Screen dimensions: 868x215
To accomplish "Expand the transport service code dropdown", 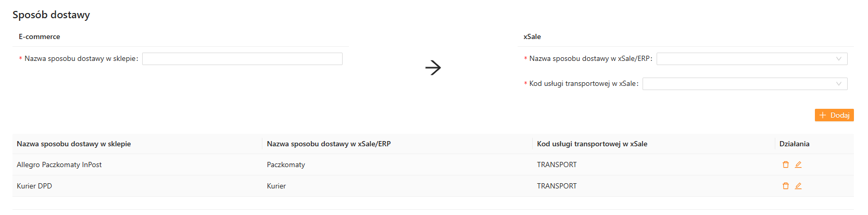I will coord(745,84).
